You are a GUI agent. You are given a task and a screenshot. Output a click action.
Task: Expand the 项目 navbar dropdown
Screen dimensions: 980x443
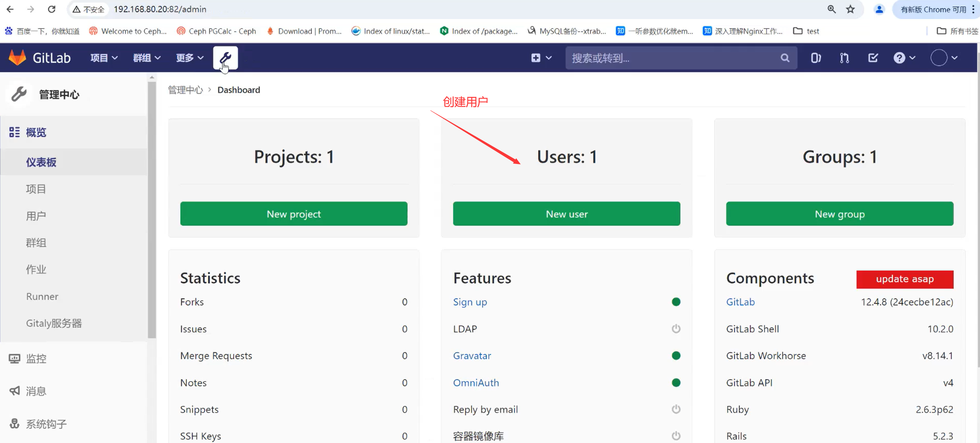point(104,58)
